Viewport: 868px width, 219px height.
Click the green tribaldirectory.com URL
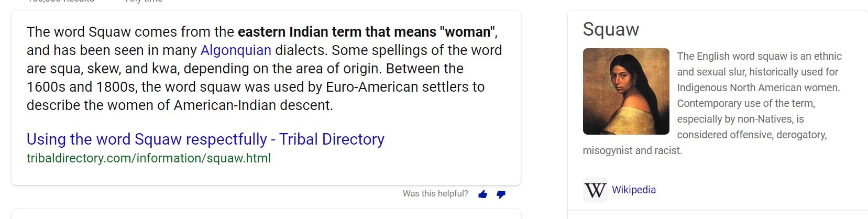(x=149, y=158)
